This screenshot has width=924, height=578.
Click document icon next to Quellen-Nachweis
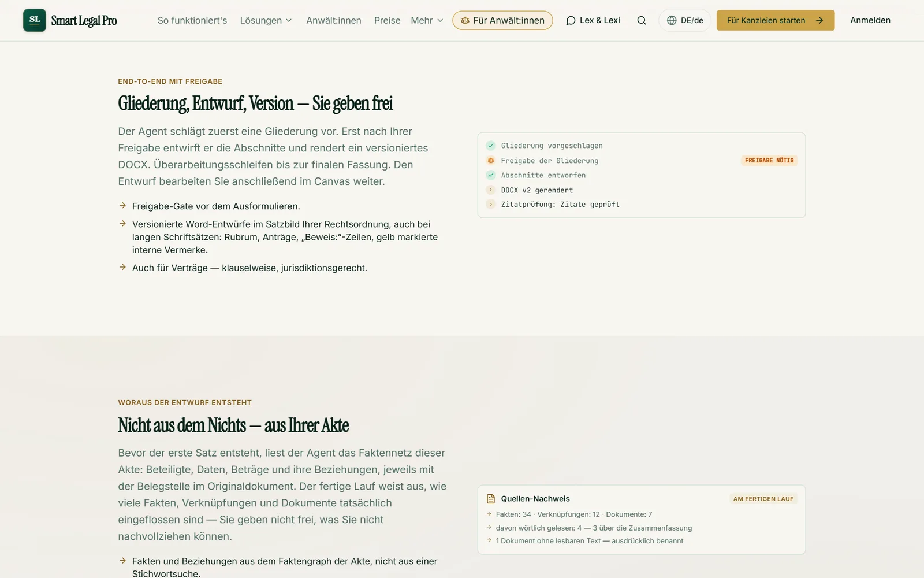point(491,499)
